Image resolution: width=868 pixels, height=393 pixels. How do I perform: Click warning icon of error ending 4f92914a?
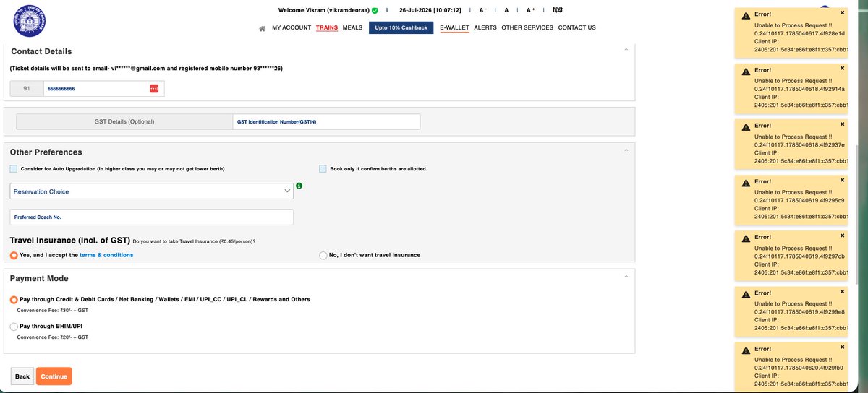[x=744, y=70]
